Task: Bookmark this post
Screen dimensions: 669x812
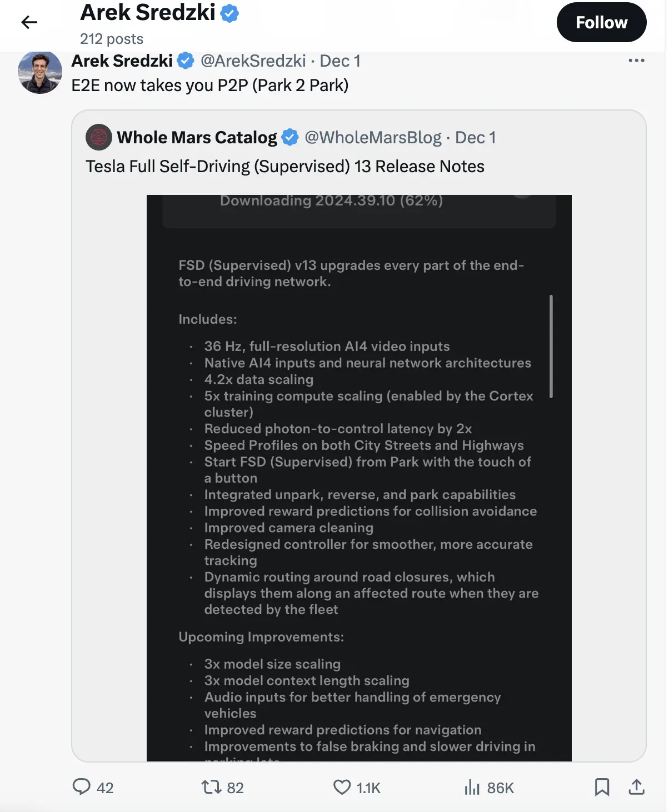Action: 602,786
